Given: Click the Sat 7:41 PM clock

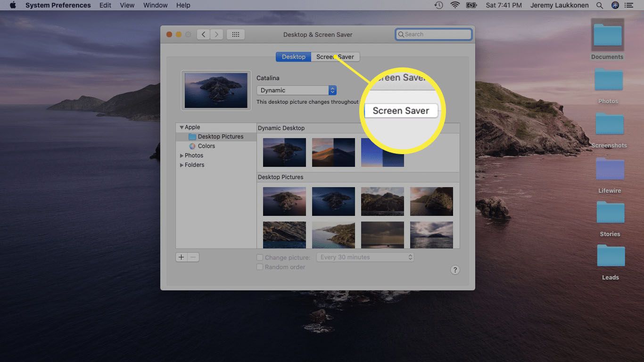Looking at the screenshot, I should (x=504, y=5).
